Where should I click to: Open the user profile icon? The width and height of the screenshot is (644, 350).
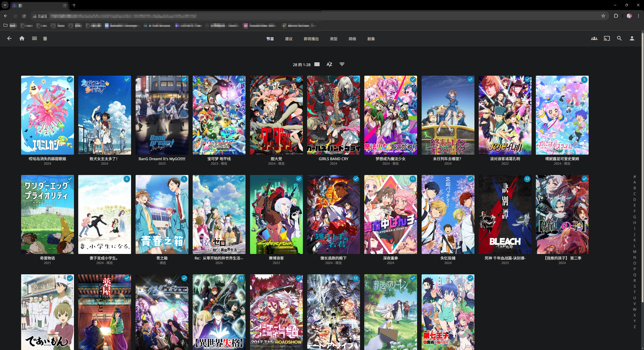pos(632,38)
